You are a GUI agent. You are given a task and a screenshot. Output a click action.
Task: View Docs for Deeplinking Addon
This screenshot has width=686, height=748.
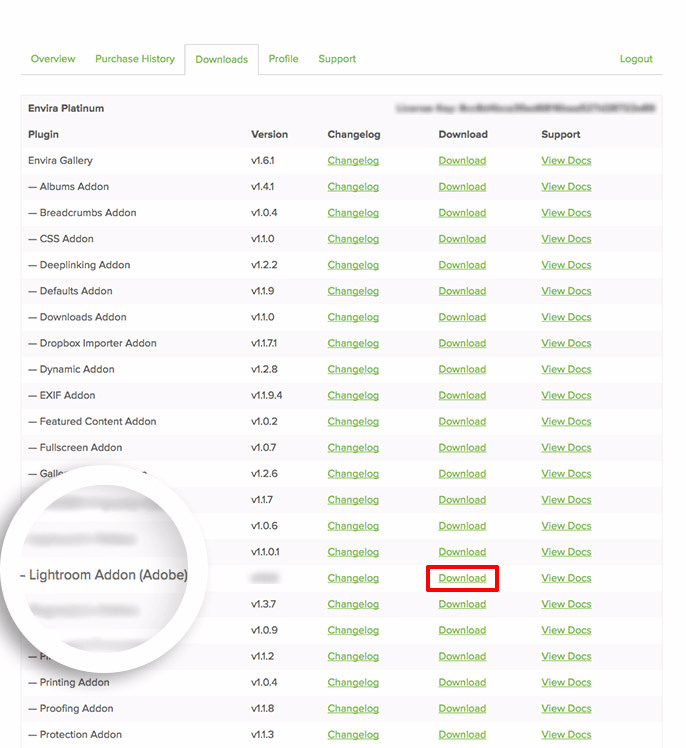pos(566,265)
